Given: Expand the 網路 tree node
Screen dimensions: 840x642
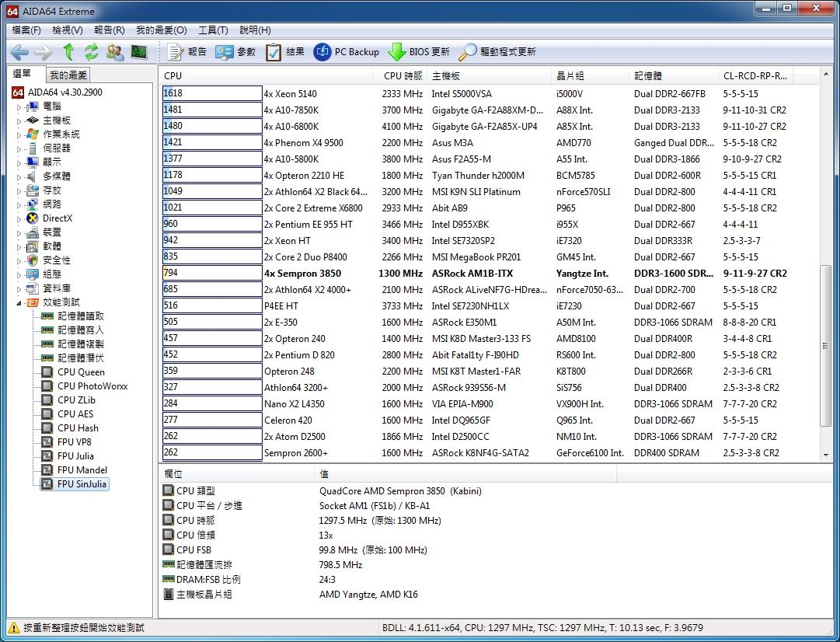Looking at the screenshot, I should [x=19, y=204].
